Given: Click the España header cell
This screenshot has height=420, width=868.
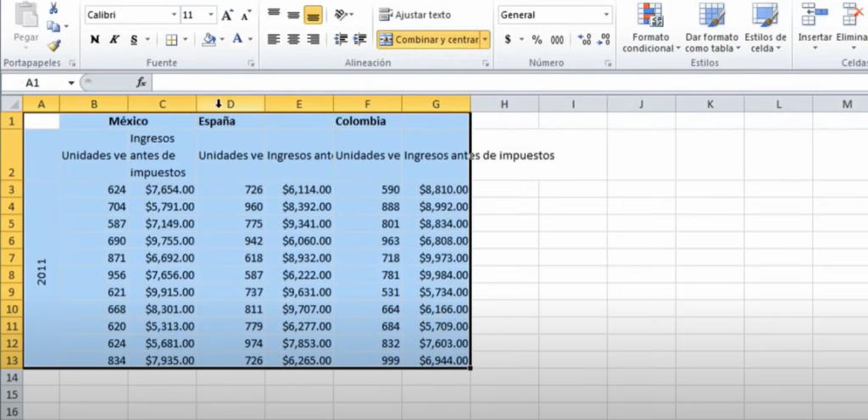Looking at the screenshot, I should (231, 122).
